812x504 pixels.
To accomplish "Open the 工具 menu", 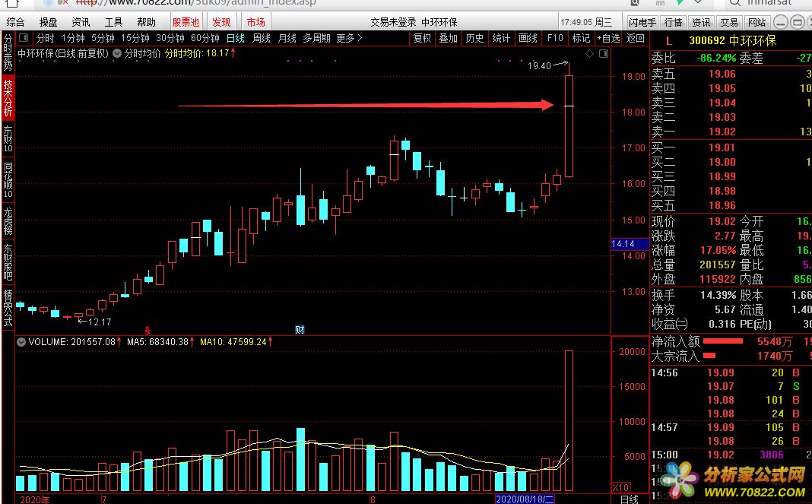I will point(113,22).
